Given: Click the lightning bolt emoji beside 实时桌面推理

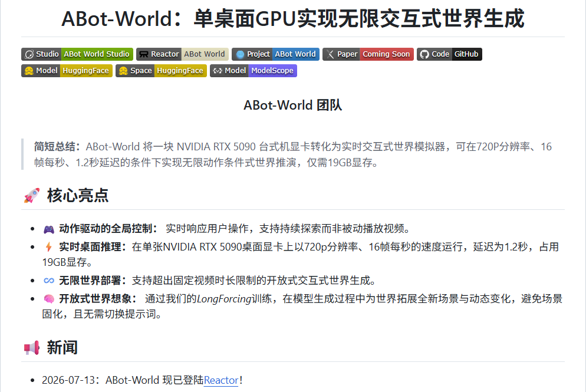Looking at the screenshot, I should tap(48, 246).
